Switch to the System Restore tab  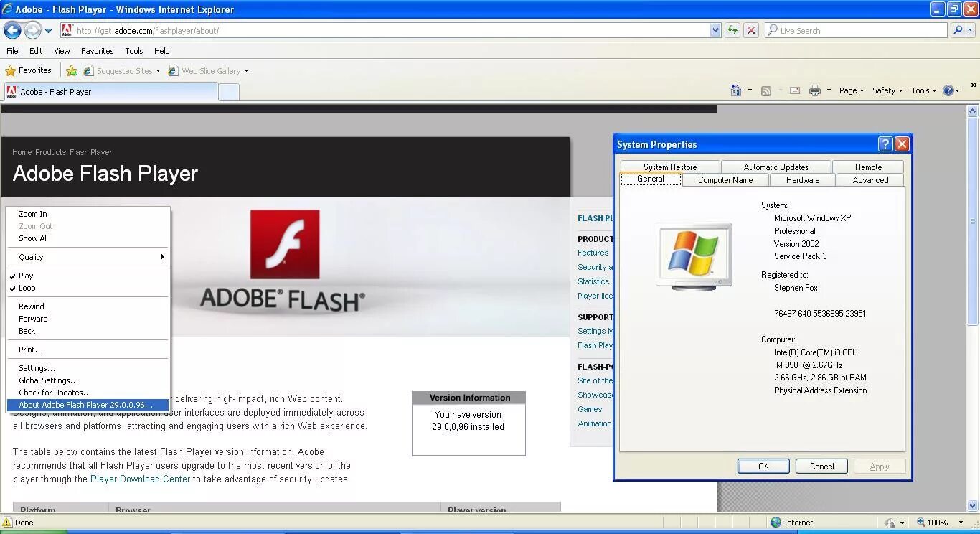coord(670,167)
